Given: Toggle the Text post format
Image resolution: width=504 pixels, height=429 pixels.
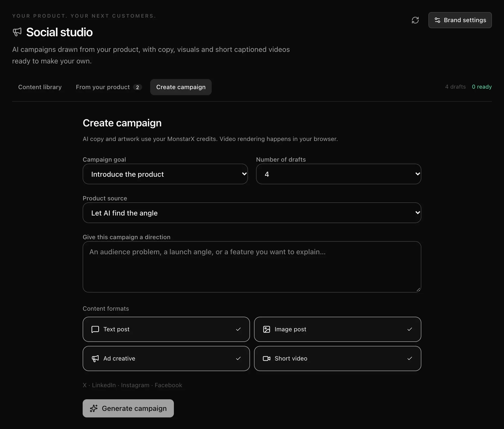Looking at the screenshot, I should 166,329.
